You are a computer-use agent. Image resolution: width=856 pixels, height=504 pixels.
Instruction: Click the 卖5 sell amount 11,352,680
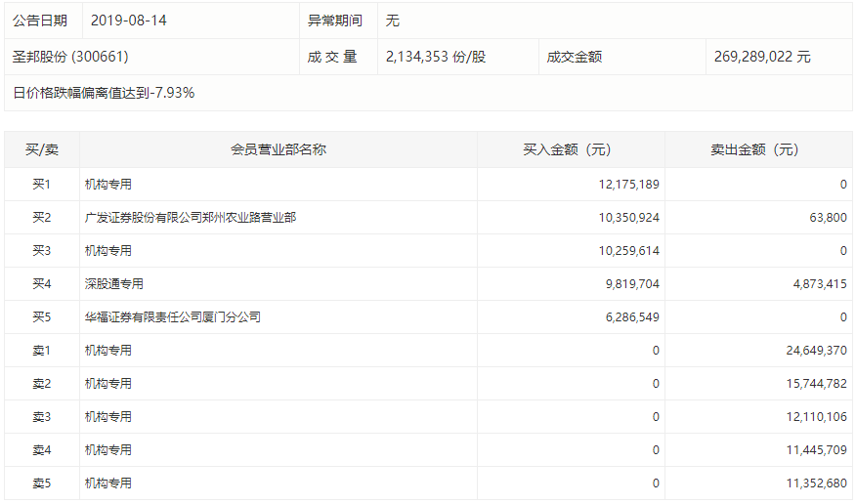point(817,483)
